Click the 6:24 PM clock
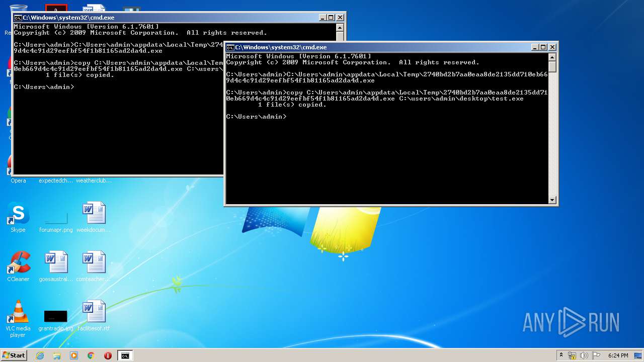The image size is (644, 362). pos(618,355)
